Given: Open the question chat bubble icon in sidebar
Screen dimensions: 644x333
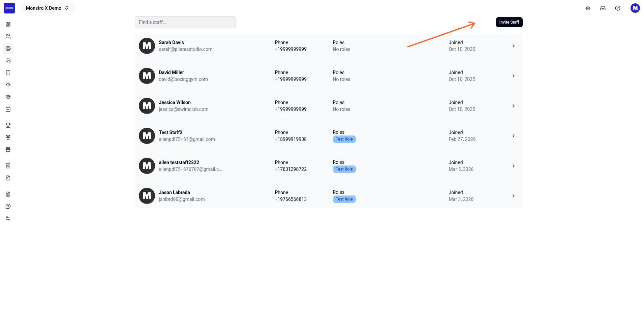Looking at the screenshot, I should (8, 206).
